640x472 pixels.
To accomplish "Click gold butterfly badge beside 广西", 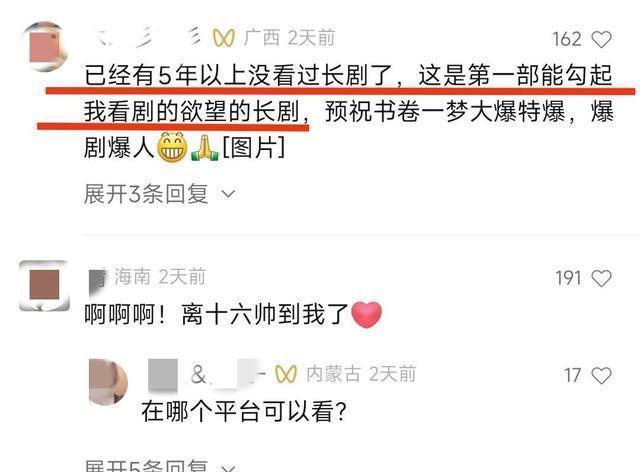I will [x=224, y=38].
